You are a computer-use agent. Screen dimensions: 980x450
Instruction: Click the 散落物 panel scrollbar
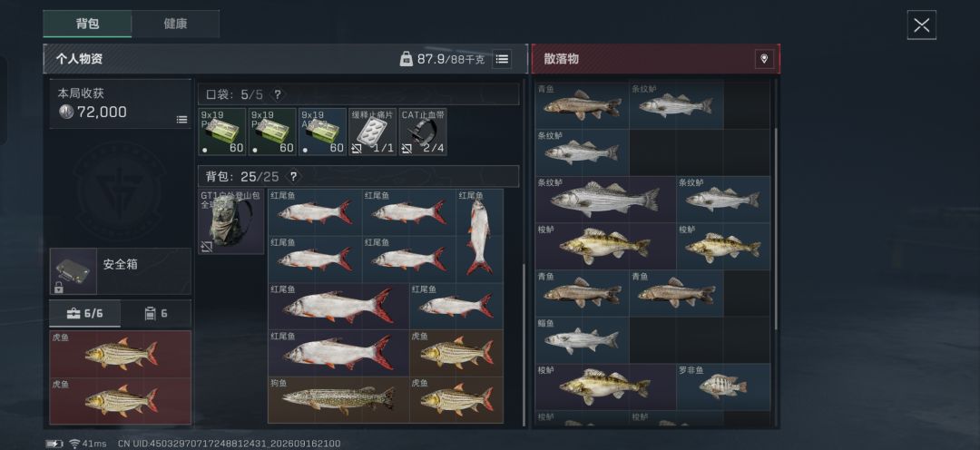tap(776, 228)
